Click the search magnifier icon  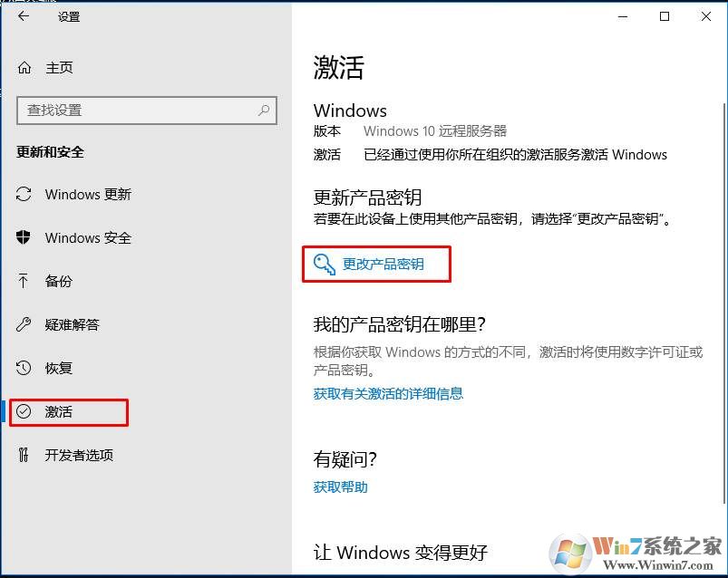point(264,110)
